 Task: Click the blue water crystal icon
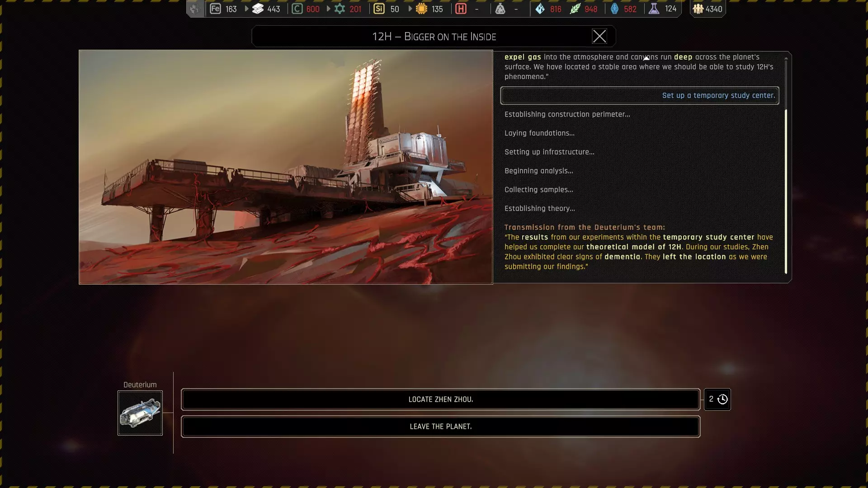click(540, 9)
